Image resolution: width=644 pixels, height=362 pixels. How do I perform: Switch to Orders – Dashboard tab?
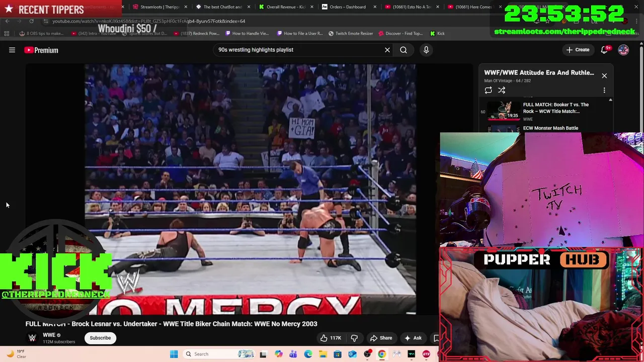point(348,7)
